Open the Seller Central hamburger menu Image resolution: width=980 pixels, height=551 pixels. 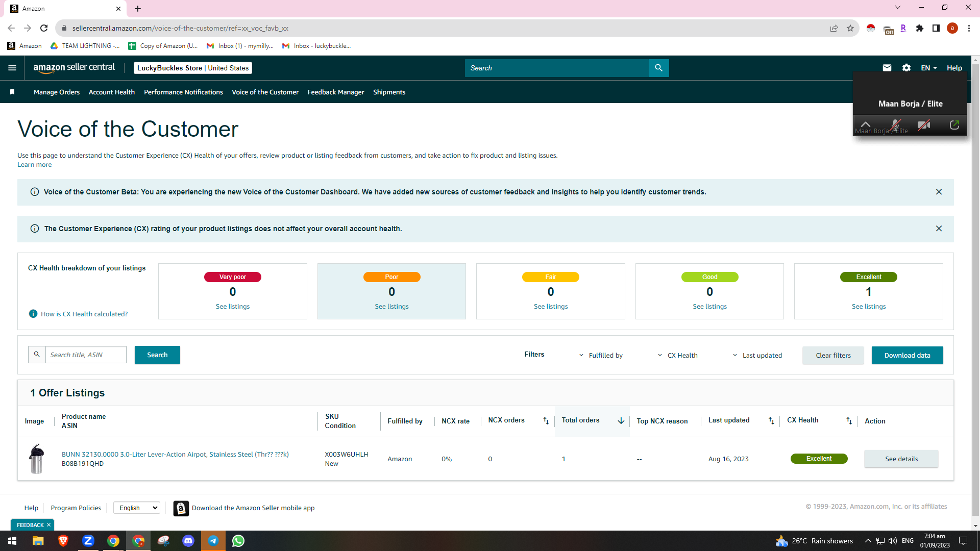12,68
